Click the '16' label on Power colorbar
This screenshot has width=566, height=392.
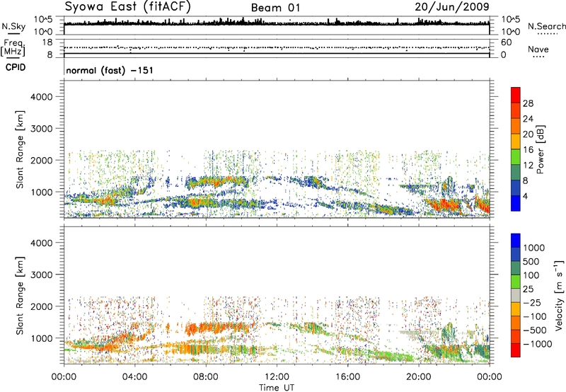528,150
